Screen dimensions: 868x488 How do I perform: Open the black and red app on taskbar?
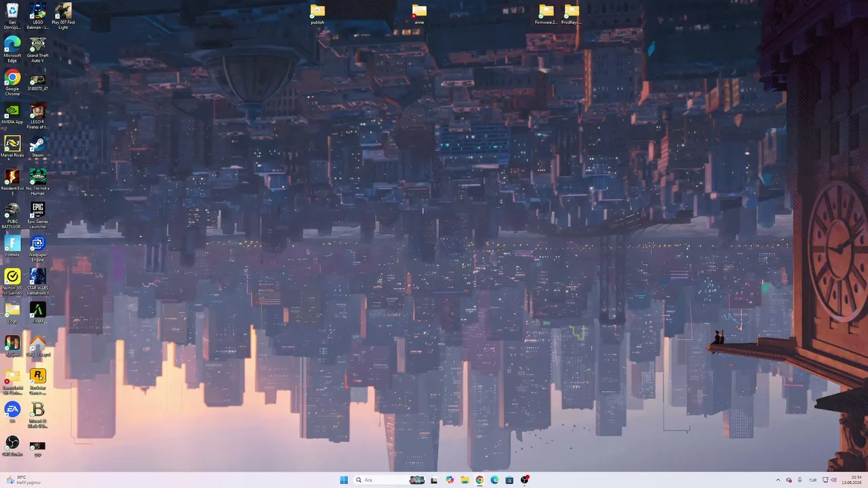click(x=525, y=480)
